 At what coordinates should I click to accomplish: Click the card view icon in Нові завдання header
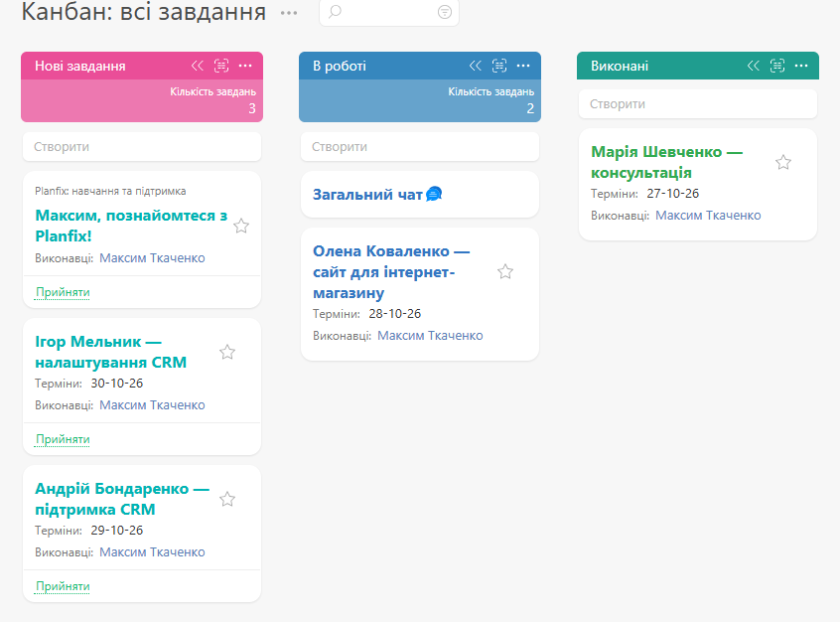tap(221, 66)
